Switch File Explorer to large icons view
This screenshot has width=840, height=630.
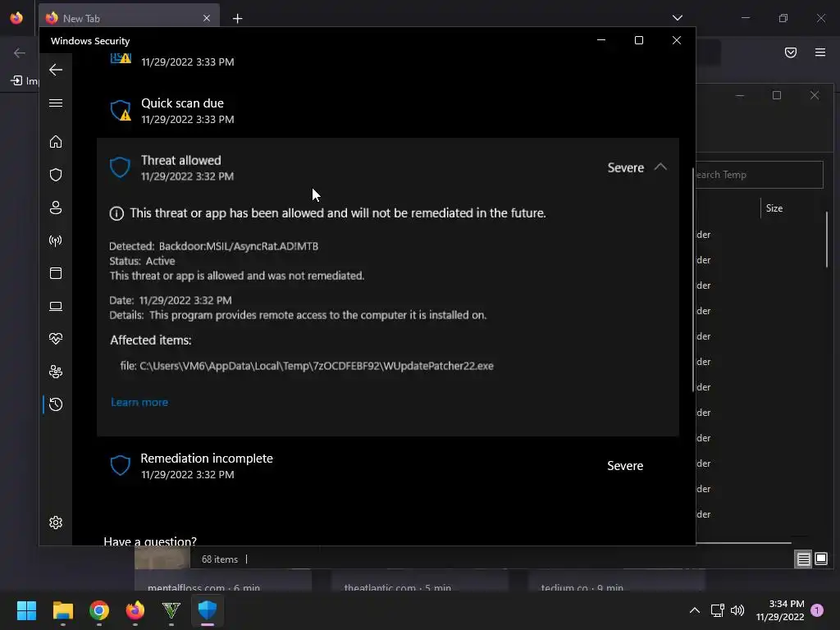coord(821,559)
